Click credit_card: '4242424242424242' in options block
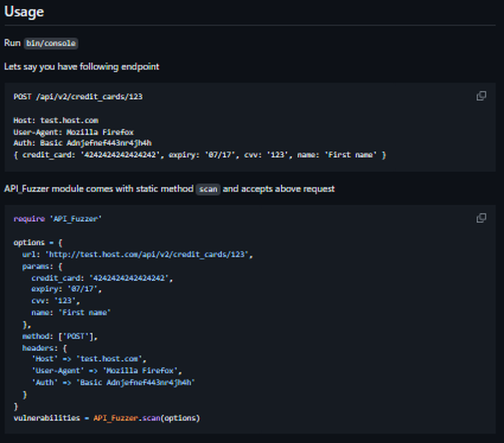Viewport: 504px width, 443px height. click(102, 278)
